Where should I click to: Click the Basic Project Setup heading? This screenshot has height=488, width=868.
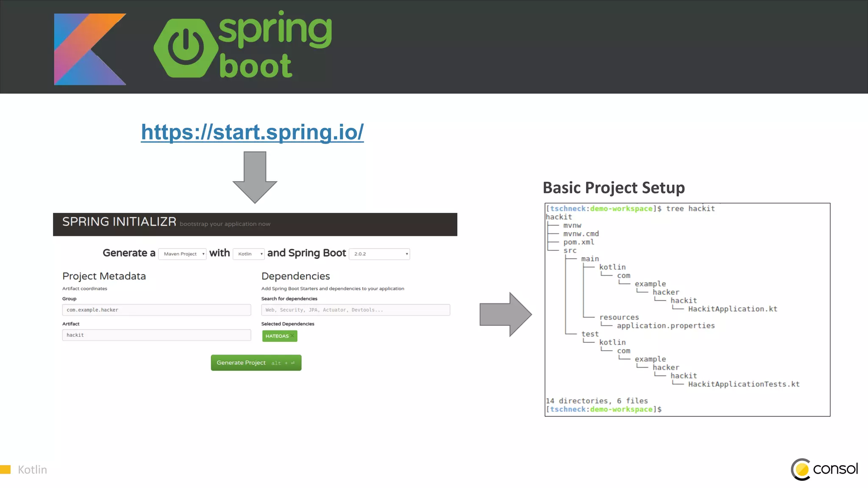[614, 188]
